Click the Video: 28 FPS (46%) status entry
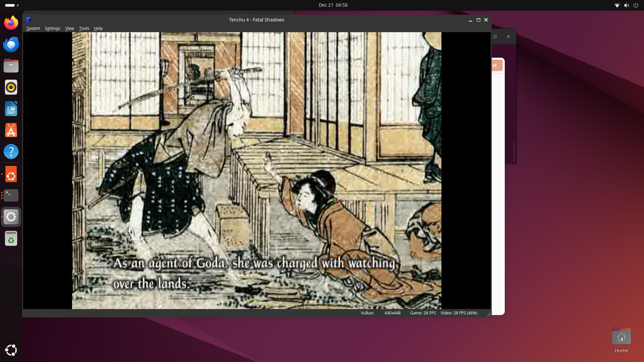Image resolution: width=644 pixels, height=362 pixels. (459, 313)
